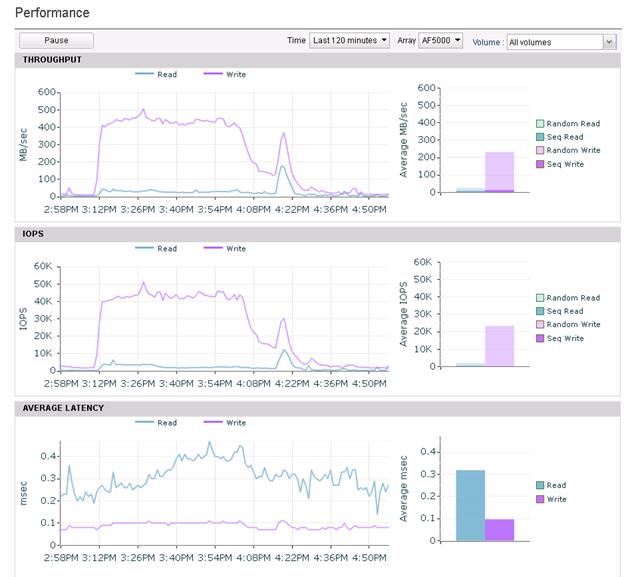Click the MB/sec axis title on Throughput chart
Screen dimensions: 626x577
[x=23, y=144]
